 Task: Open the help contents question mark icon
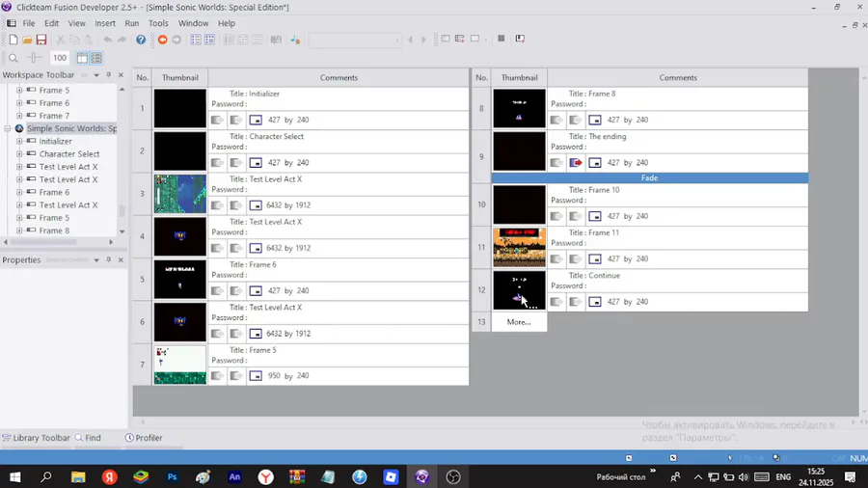141,40
